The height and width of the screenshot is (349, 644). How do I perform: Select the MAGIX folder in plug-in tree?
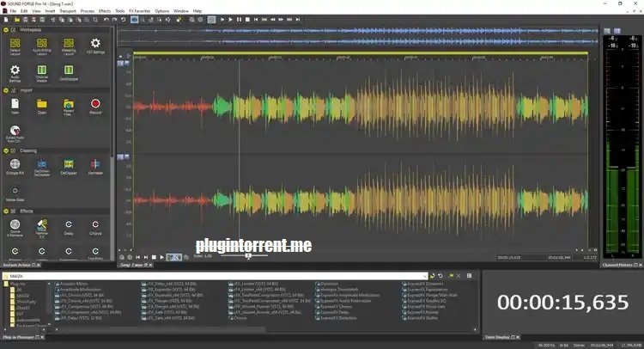[22, 296]
